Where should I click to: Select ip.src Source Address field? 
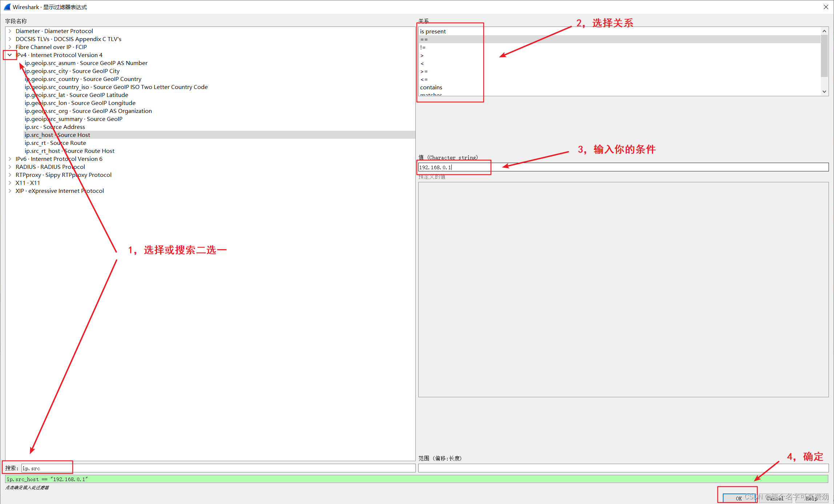(x=219, y=127)
